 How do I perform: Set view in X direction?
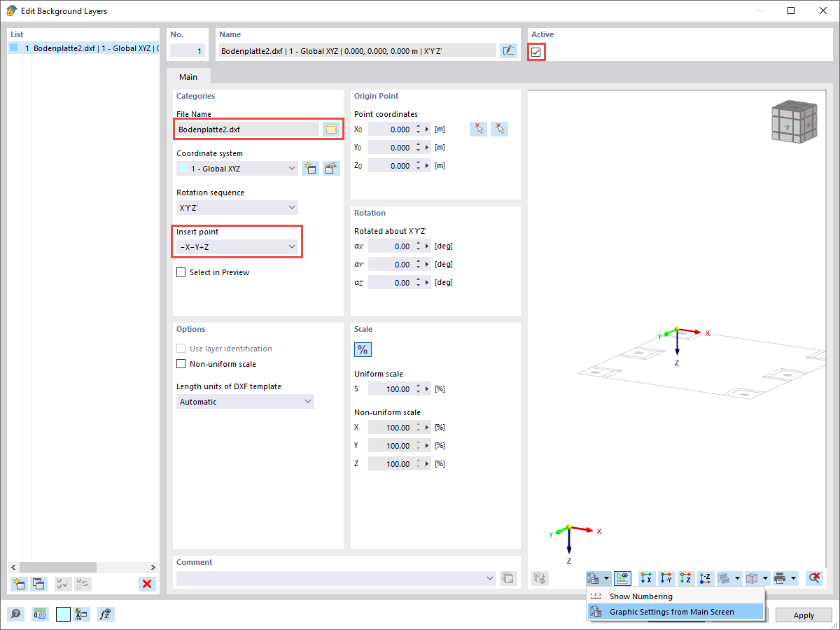click(x=646, y=578)
